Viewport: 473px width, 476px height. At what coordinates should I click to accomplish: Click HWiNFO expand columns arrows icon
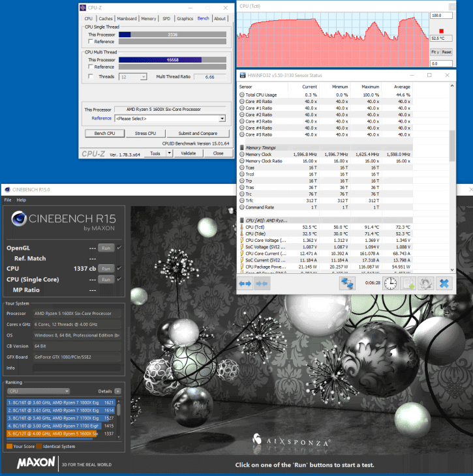pyautogui.click(x=245, y=284)
